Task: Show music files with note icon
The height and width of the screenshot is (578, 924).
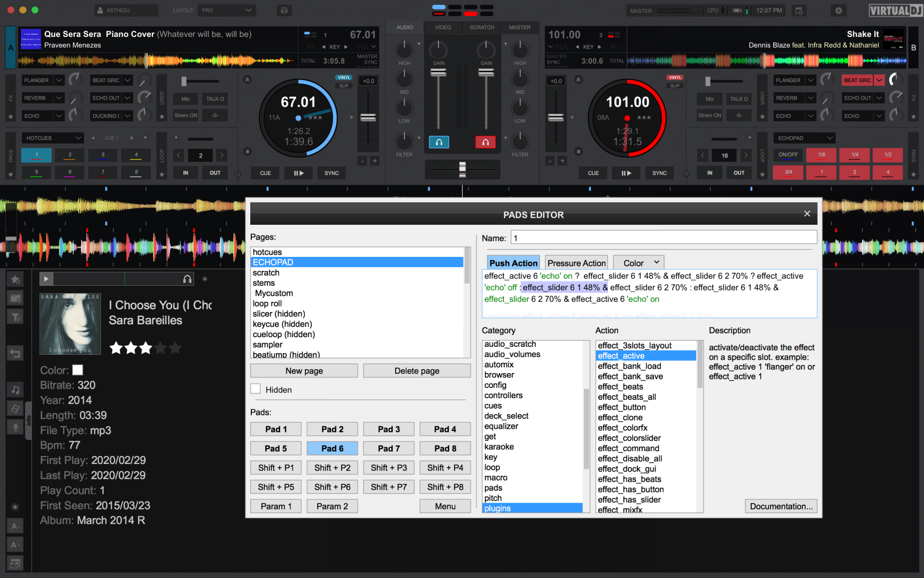Action: point(16,390)
